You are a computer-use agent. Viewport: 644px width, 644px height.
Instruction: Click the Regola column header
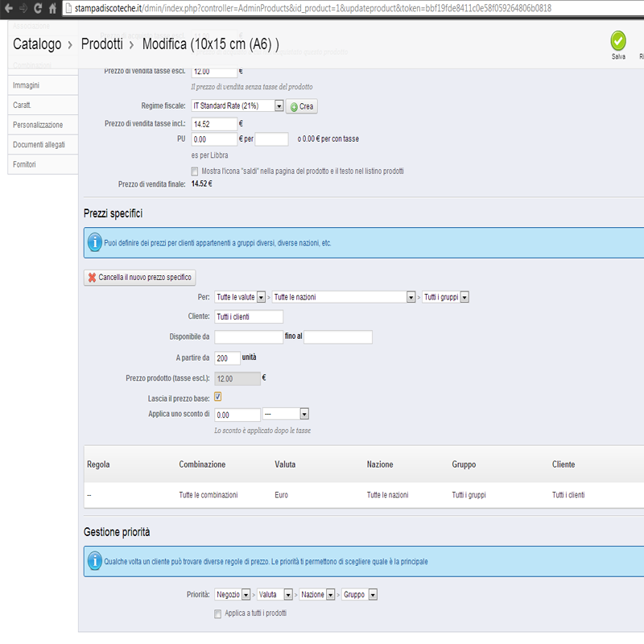[x=98, y=464]
